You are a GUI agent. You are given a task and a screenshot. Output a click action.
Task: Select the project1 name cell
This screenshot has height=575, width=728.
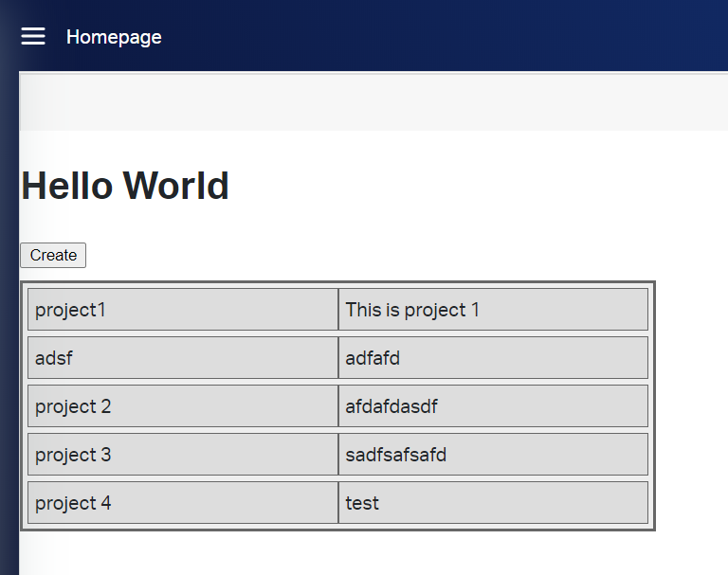click(x=183, y=310)
